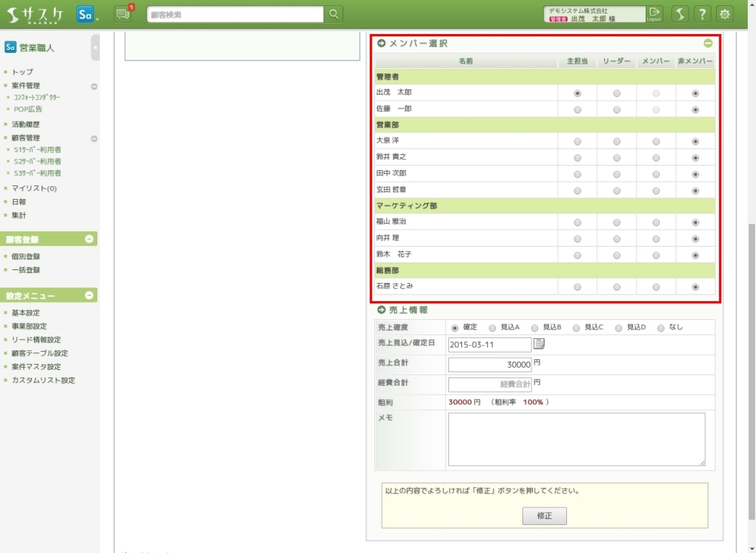This screenshot has height=553, width=756.
Task: Open the POP広告 case link
Action: pos(28,109)
